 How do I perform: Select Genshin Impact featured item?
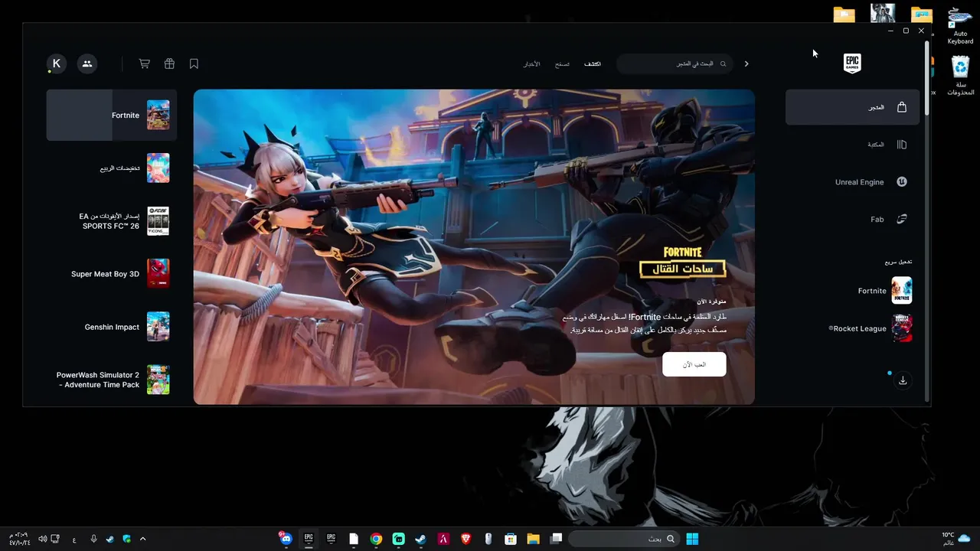(x=112, y=327)
